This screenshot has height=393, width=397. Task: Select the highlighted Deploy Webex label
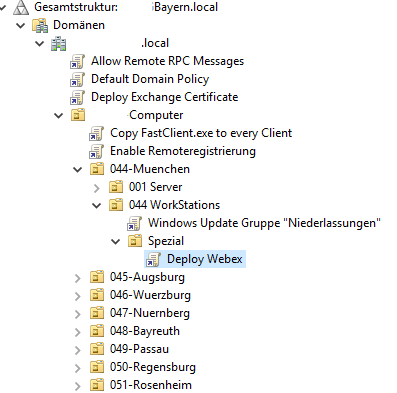click(205, 259)
